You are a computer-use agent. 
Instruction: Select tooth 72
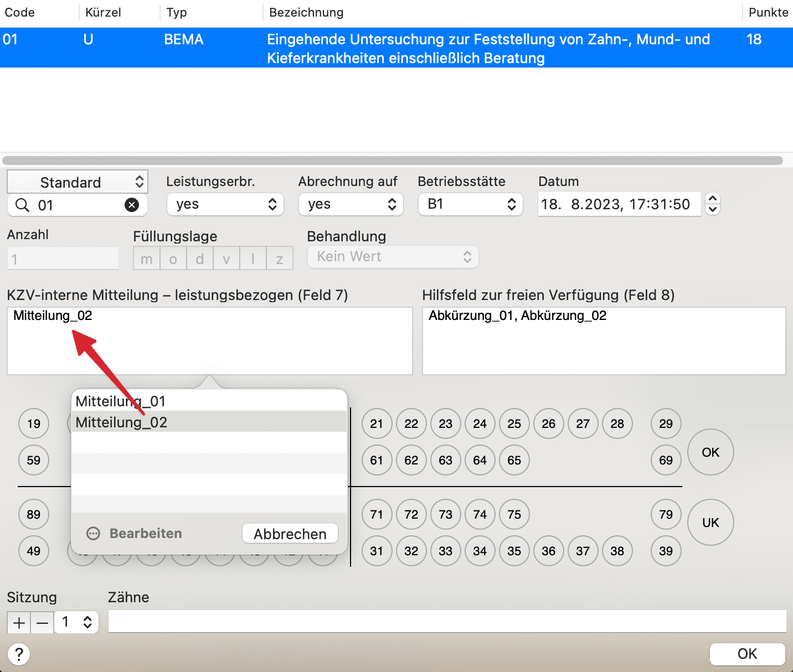[411, 515]
